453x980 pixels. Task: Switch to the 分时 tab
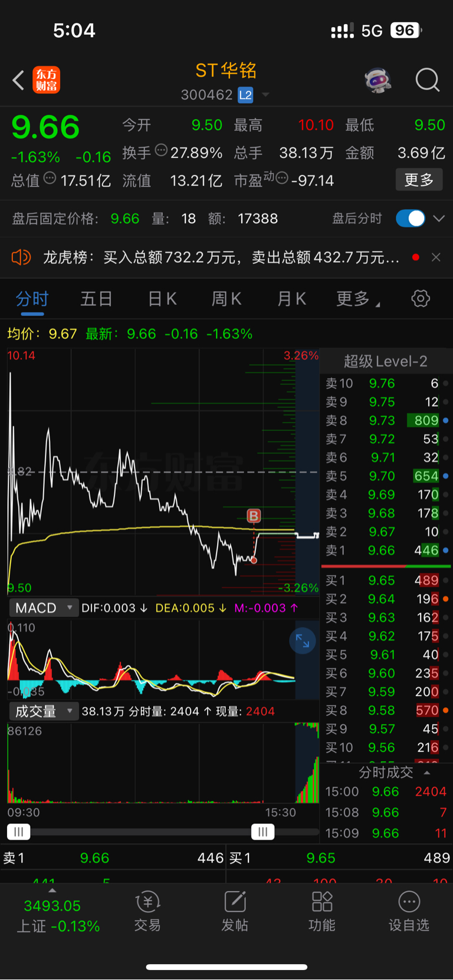tap(32, 299)
